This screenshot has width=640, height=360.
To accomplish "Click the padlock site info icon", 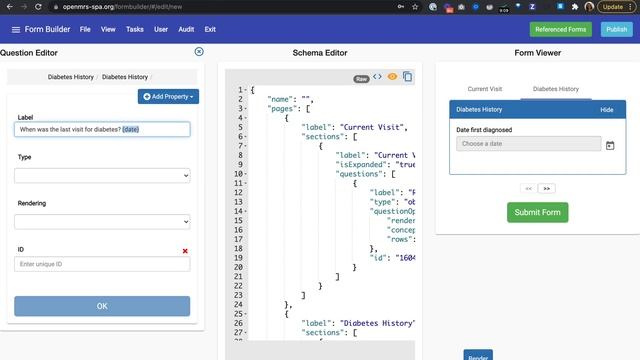I will (x=56, y=7).
